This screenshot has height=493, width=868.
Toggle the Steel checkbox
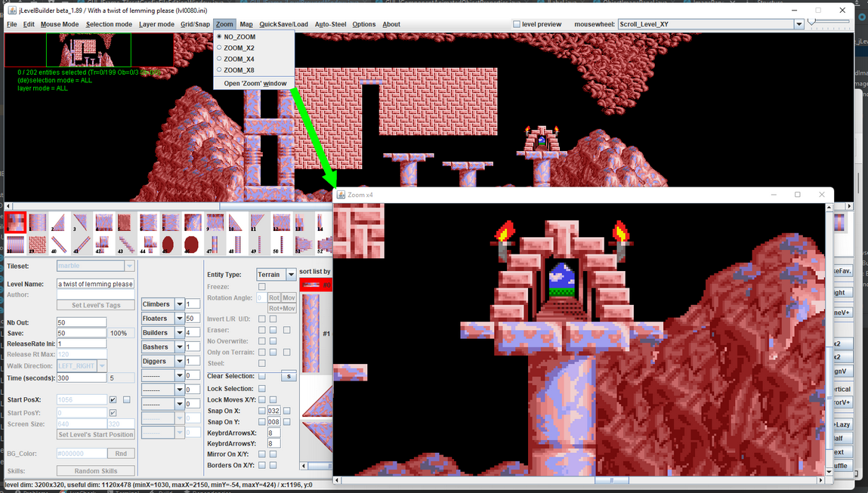click(x=262, y=364)
